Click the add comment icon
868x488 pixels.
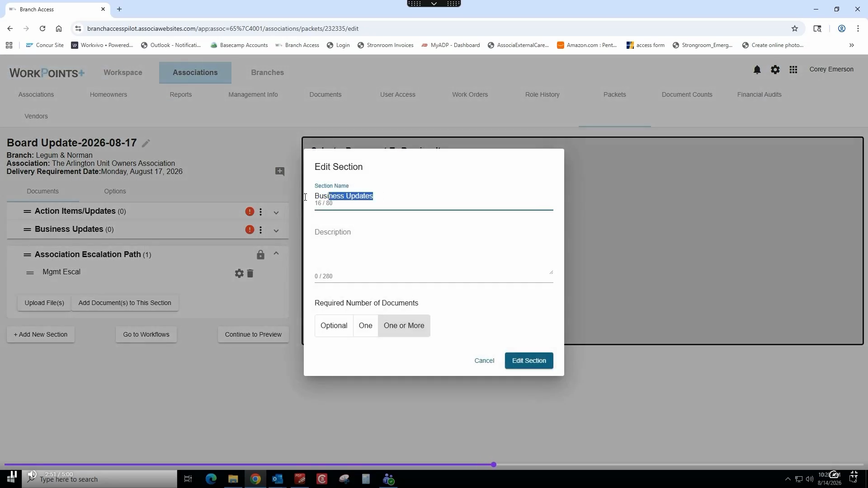click(x=280, y=171)
